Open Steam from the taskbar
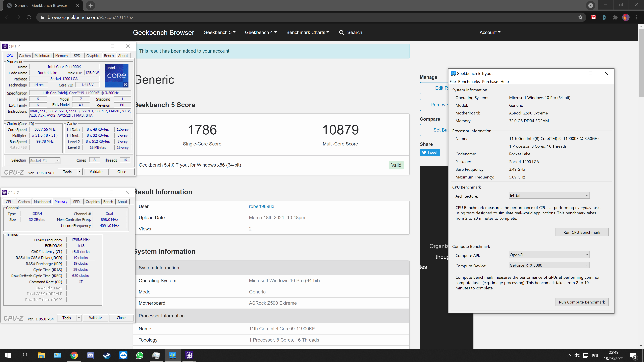The height and width of the screenshot is (362, 644). tap(107, 355)
